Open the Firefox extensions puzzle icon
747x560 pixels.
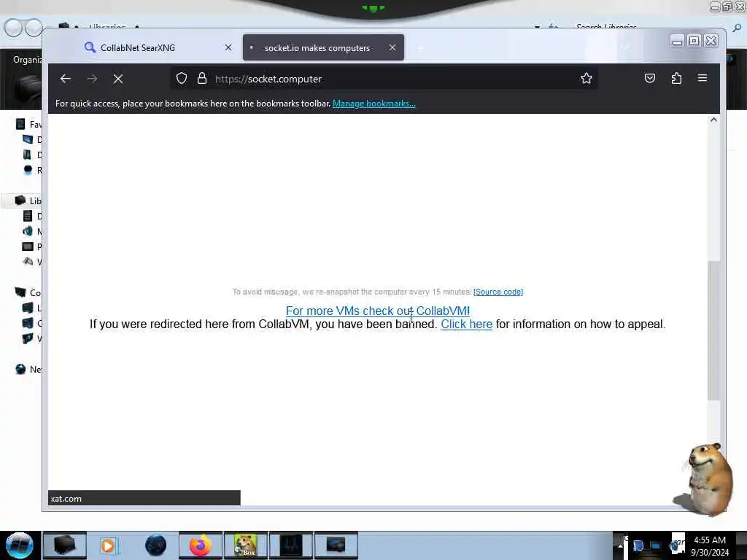[676, 78]
